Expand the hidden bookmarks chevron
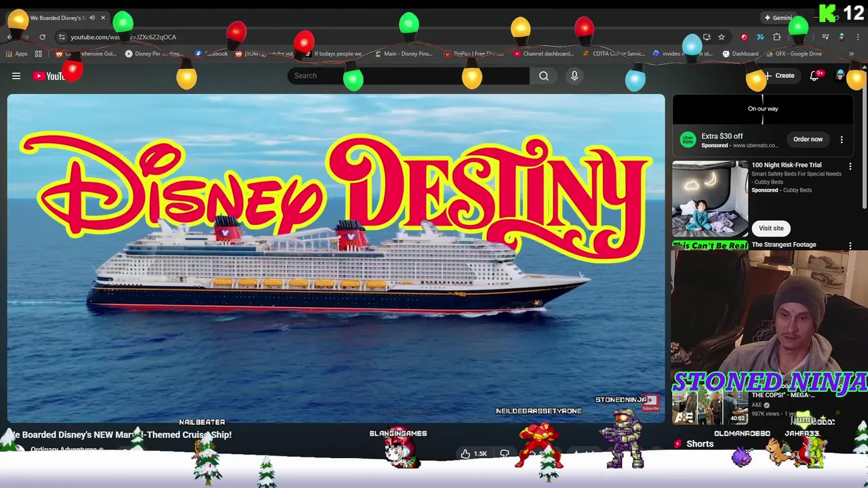 [x=851, y=54]
